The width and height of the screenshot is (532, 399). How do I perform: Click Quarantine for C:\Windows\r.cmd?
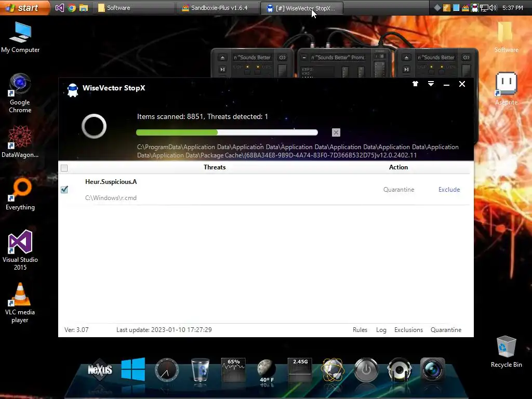tap(398, 190)
